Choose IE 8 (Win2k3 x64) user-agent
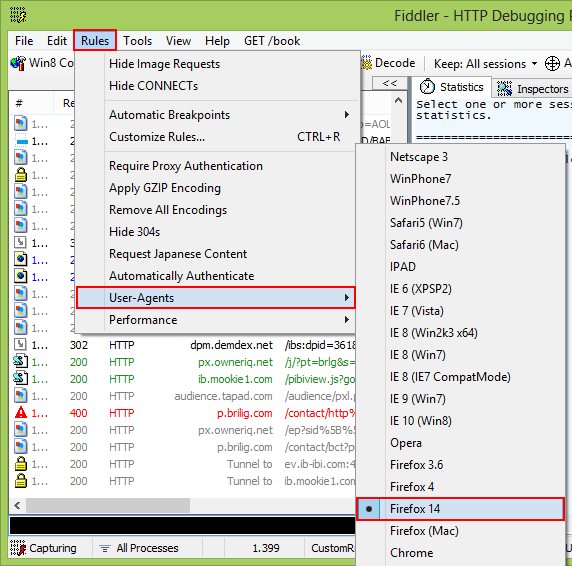Image resolution: width=572 pixels, height=566 pixels. point(460,333)
